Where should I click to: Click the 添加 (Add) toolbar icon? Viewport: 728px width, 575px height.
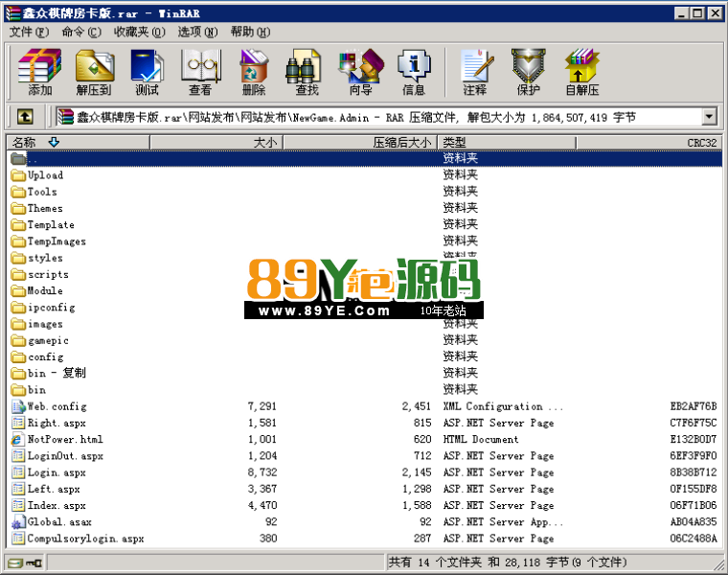pyautogui.click(x=39, y=72)
